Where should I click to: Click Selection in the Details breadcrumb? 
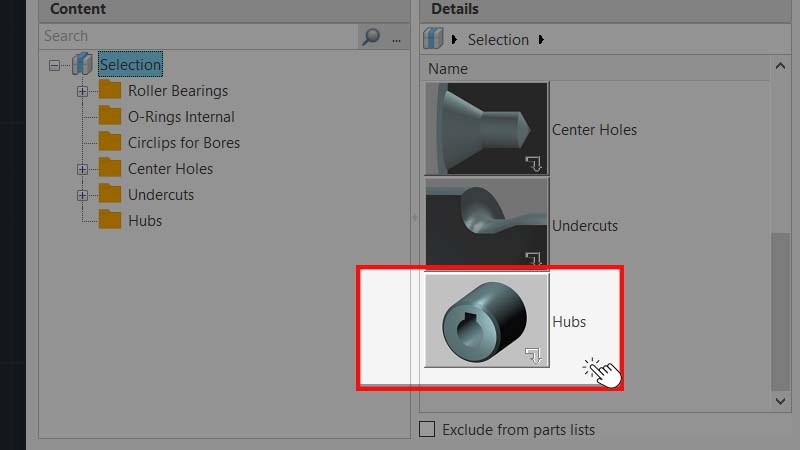point(498,40)
